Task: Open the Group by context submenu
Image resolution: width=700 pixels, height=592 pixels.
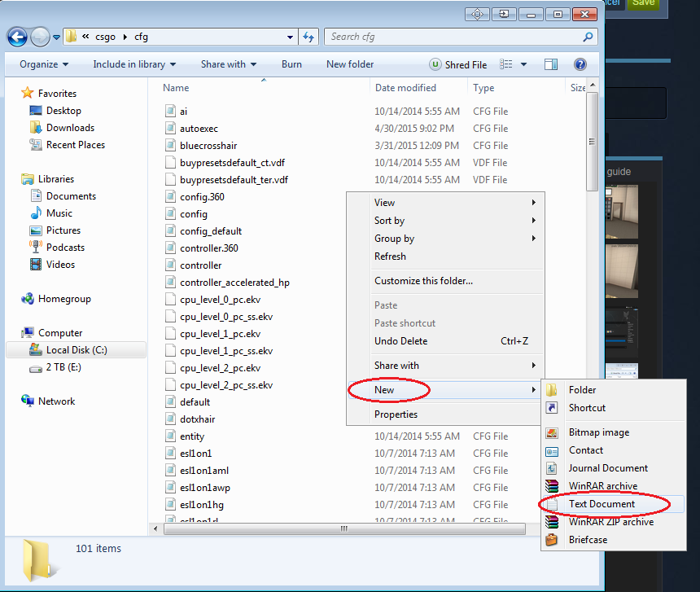Action: [x=445, y=239]
